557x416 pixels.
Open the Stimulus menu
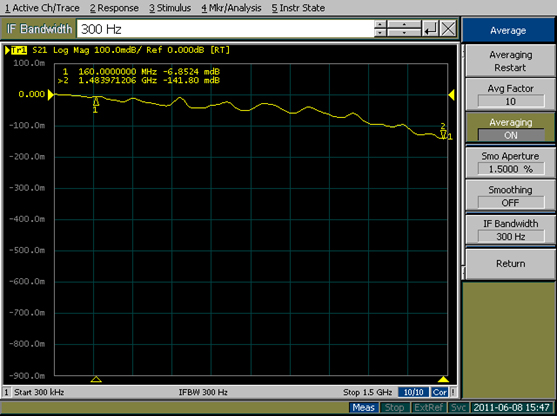(x=170, y=8)
